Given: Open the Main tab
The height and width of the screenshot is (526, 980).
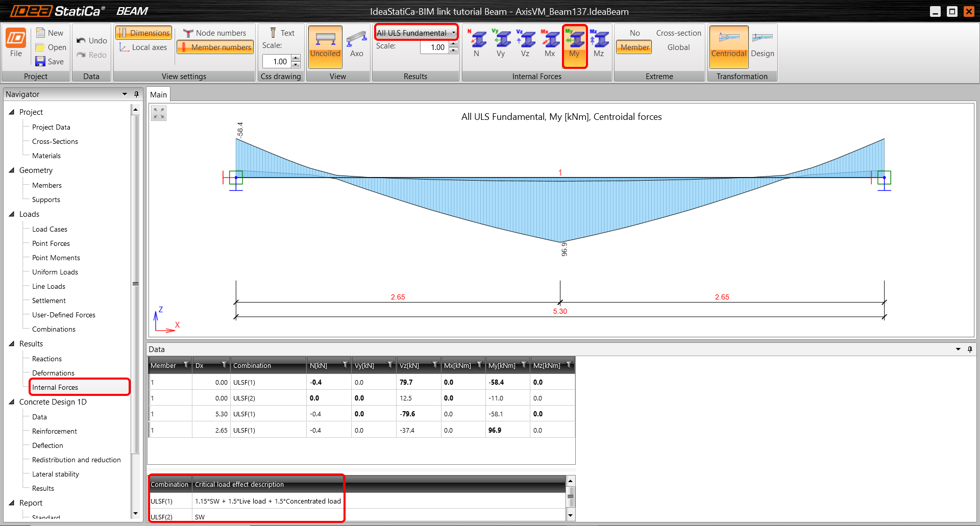Looking at the screenshot, I should (x=158, y=95).
